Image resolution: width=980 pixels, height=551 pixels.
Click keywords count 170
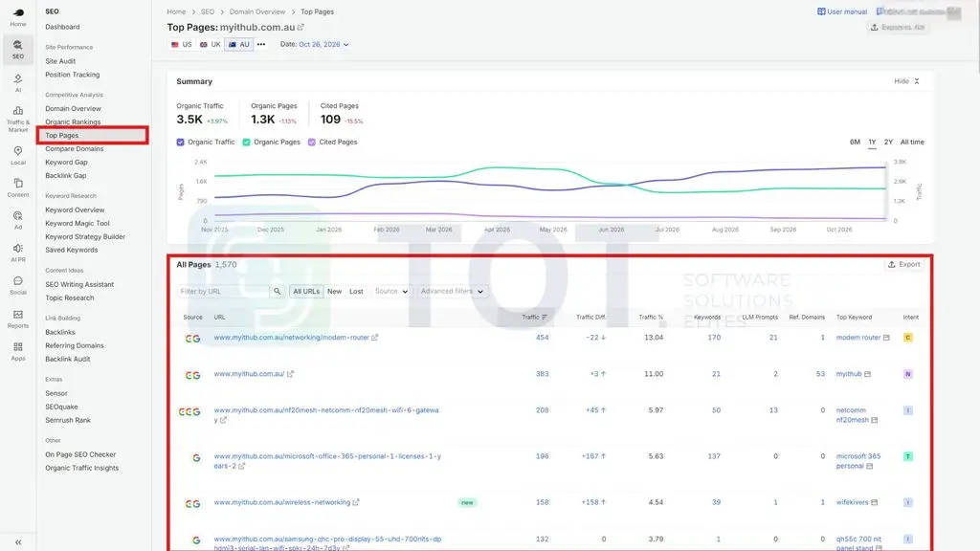(x=714, y=338)
